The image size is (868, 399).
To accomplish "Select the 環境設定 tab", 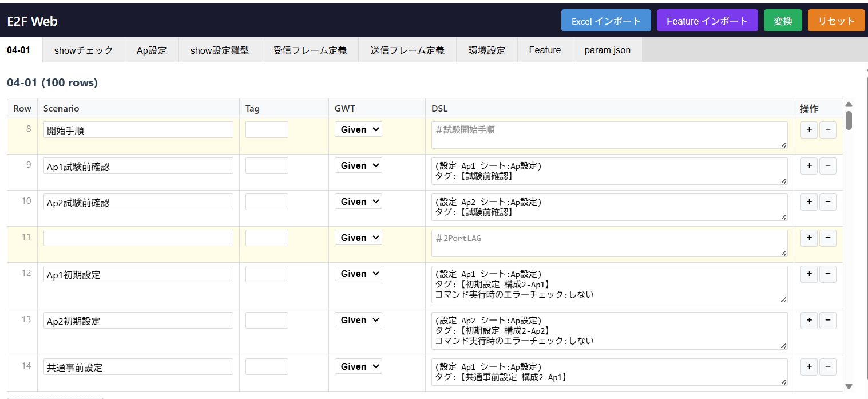I will pos(486,50).
